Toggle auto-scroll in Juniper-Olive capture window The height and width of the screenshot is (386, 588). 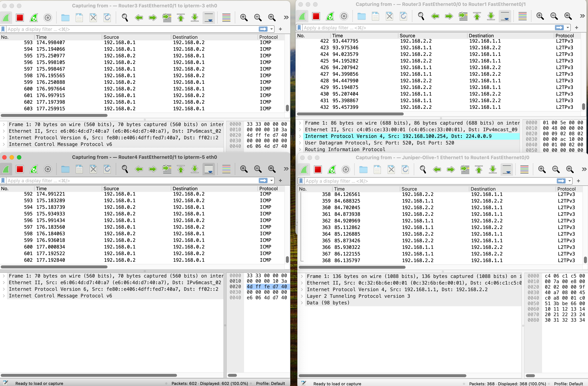pyautogui.click(x=507, y=169)
